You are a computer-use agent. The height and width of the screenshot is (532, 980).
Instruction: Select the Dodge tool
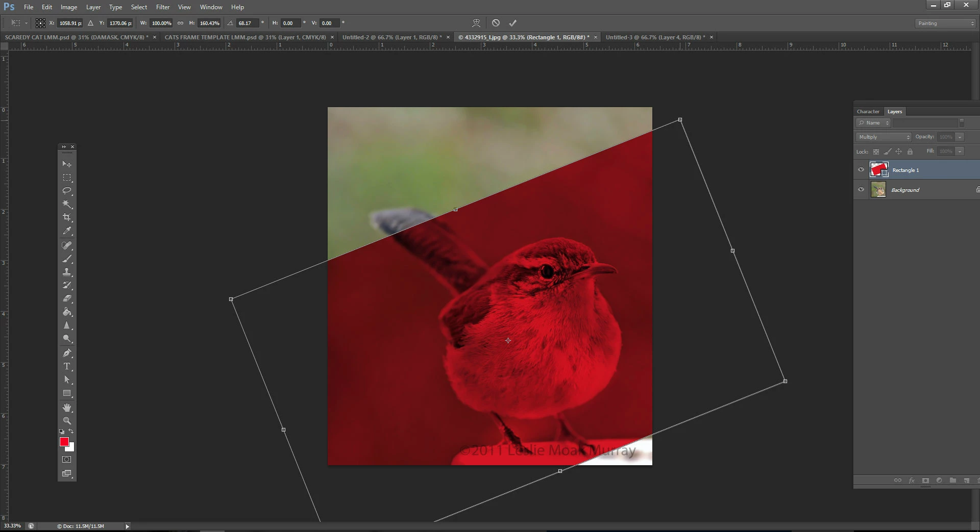click(x=67, y=338)
